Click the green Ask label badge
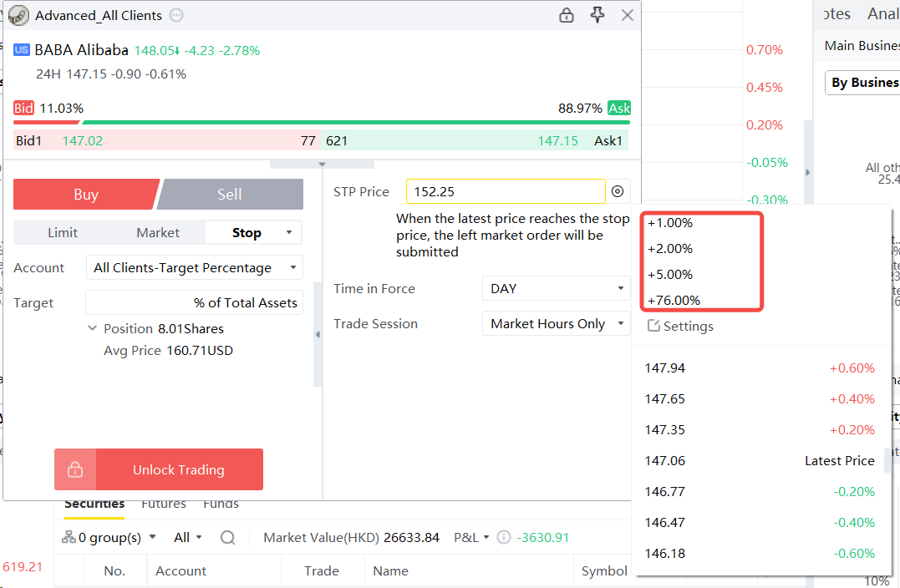The image size is (900, 588). (x=618, y=108)
